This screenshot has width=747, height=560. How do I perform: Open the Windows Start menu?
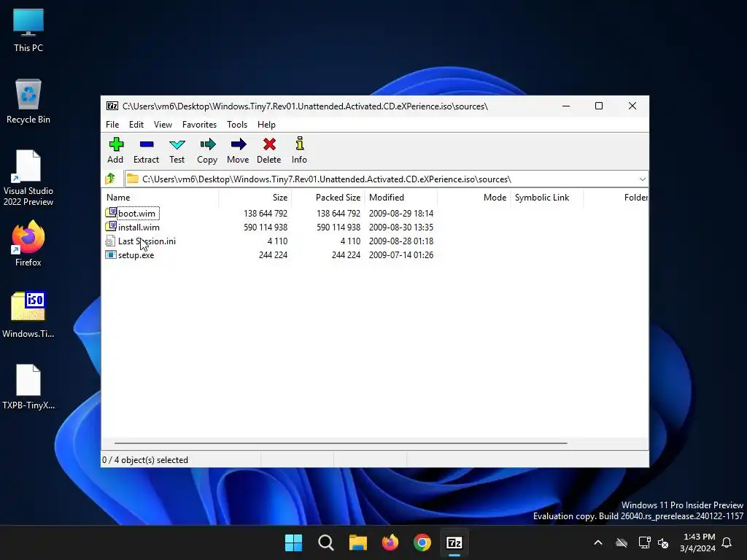pyautogui.click(x=293, y=542)
